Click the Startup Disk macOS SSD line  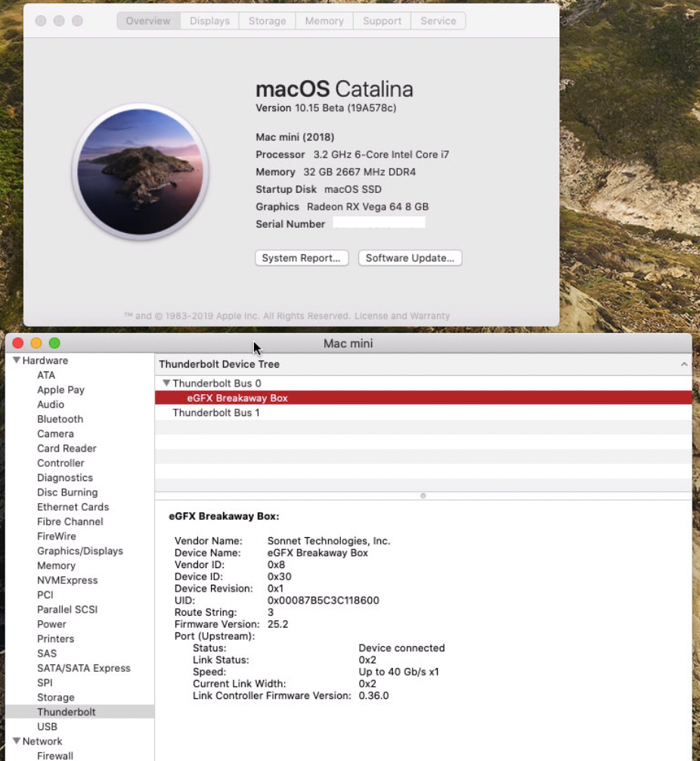(318, 189)
